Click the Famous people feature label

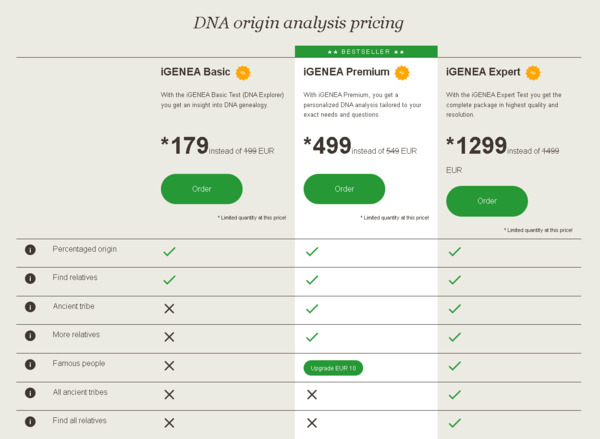click(79, 364)
